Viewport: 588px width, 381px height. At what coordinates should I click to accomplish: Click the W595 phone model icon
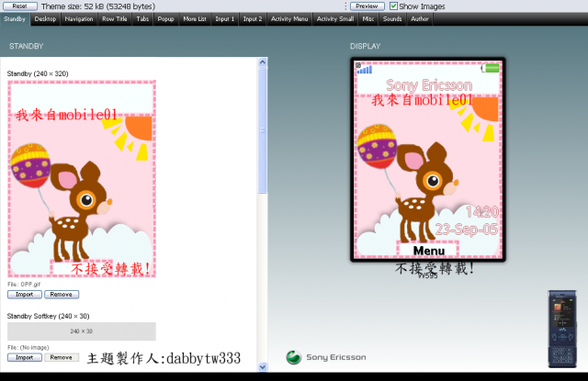tap(562, 329)
